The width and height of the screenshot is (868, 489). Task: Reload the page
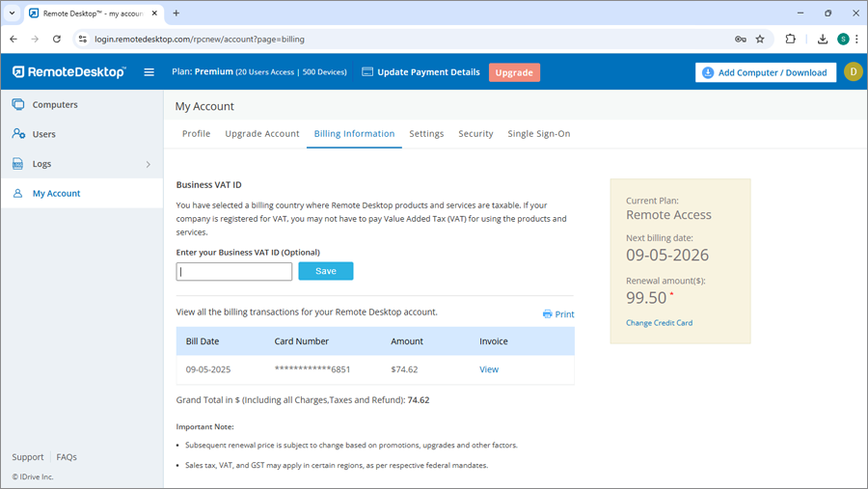pos(57,40)
